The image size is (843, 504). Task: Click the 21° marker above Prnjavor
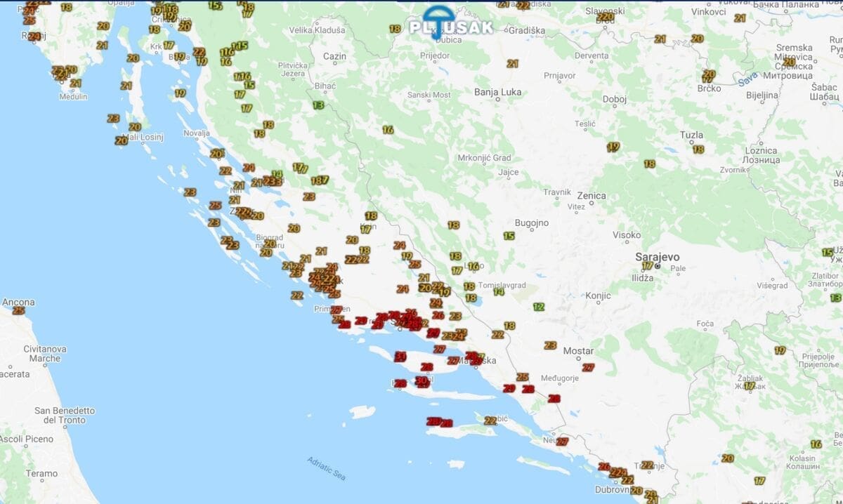[512, 64]
